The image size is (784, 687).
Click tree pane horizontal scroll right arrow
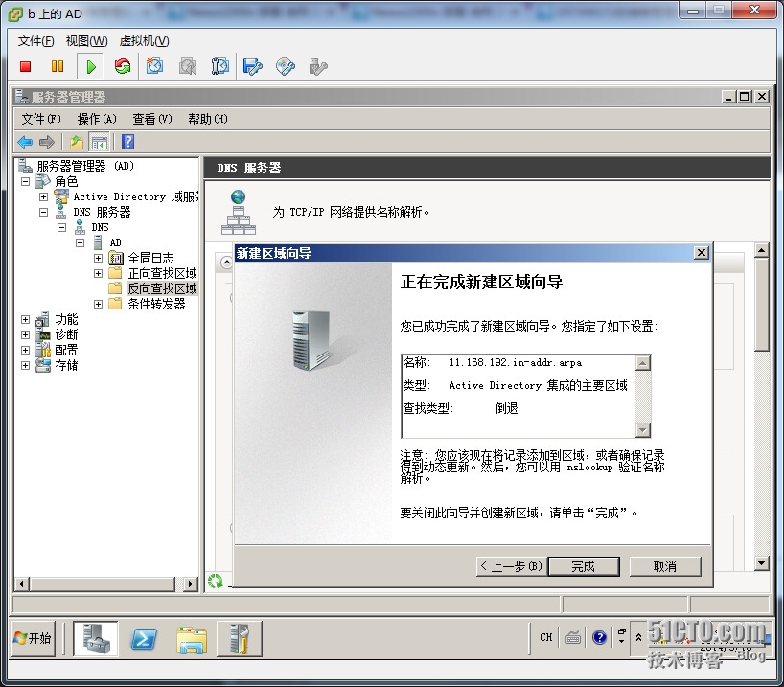click(x=190, y=584)
